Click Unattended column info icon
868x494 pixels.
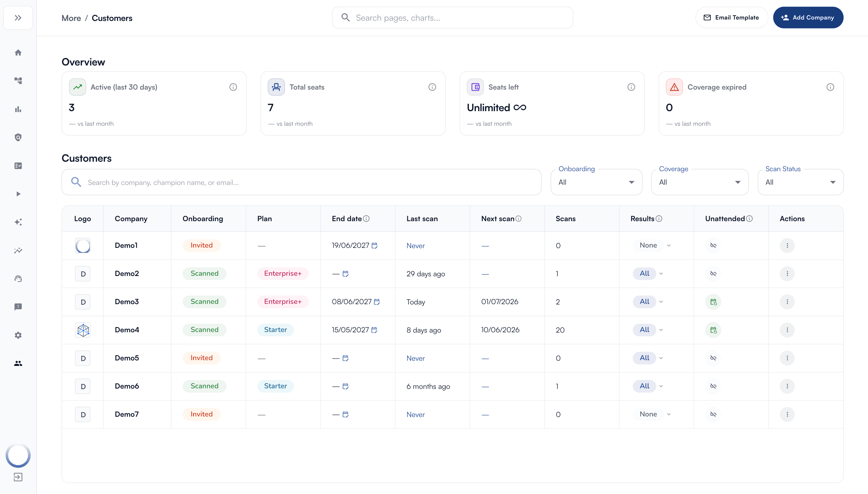(x=750, y=219)
